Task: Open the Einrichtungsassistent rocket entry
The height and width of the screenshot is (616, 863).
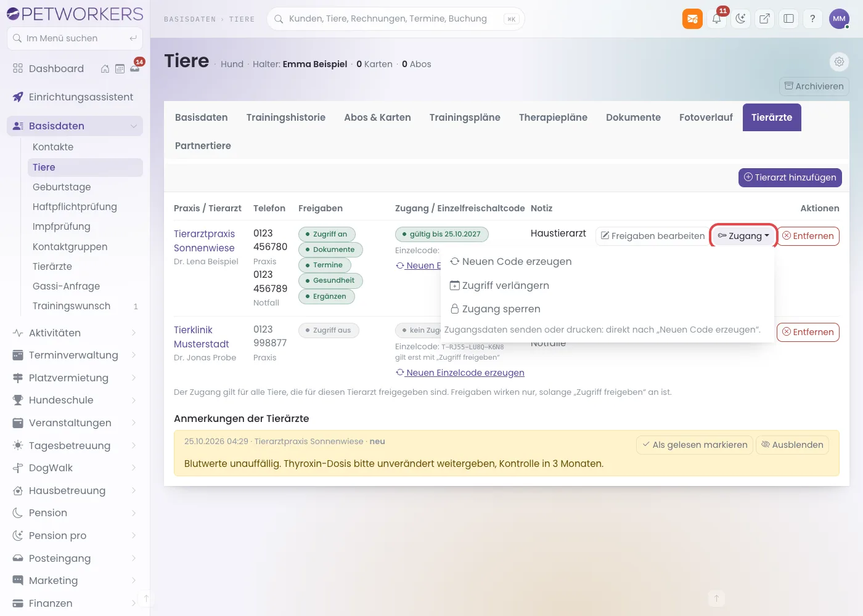Action: click(75, 97)
